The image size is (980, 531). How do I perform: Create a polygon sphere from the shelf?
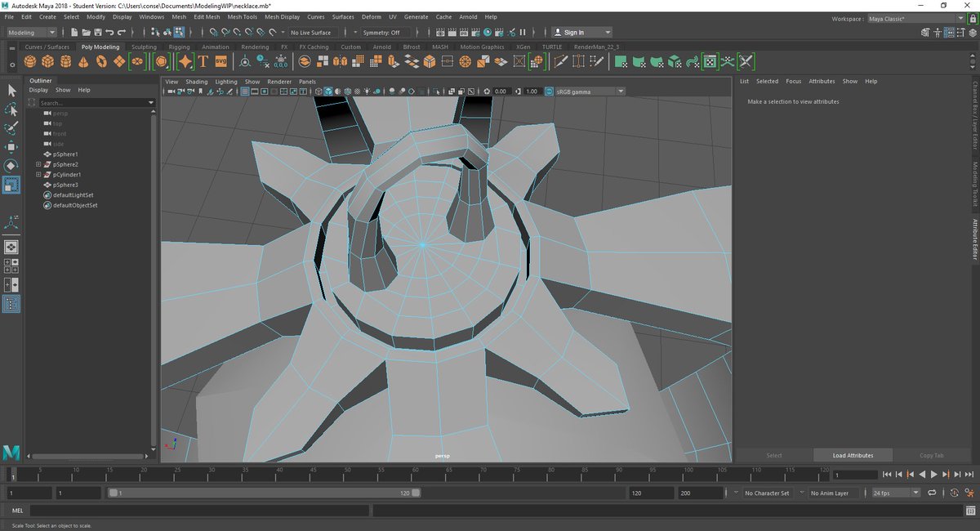(x=30, y=62)
